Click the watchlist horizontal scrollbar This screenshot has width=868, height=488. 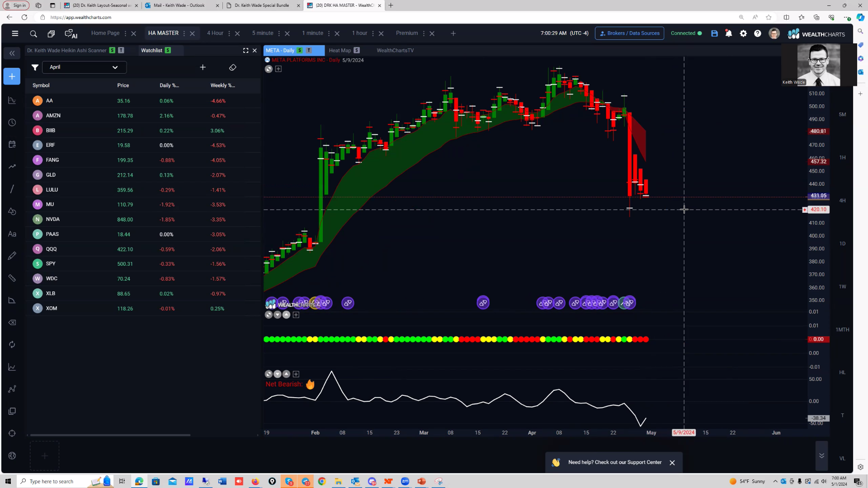[x=110, y=435]
